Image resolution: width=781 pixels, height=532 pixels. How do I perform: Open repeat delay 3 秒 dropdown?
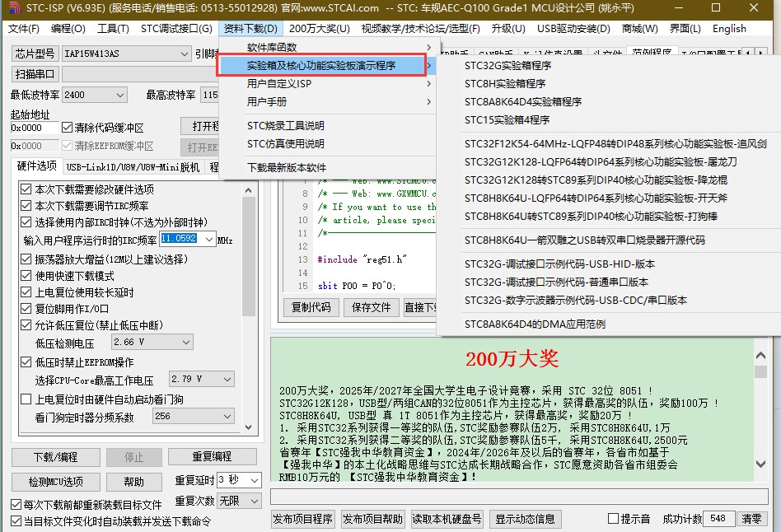255,481
